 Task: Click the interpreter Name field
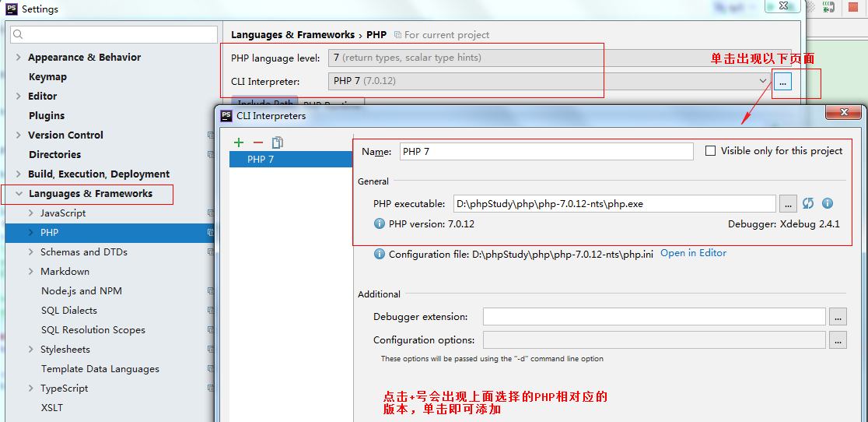[x=546, y=151]
